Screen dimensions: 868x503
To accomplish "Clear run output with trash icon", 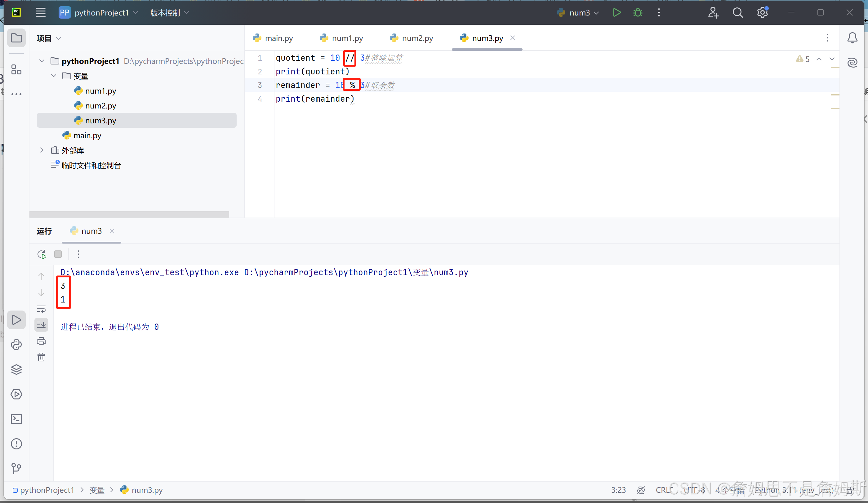I will (x=41, y=357).
